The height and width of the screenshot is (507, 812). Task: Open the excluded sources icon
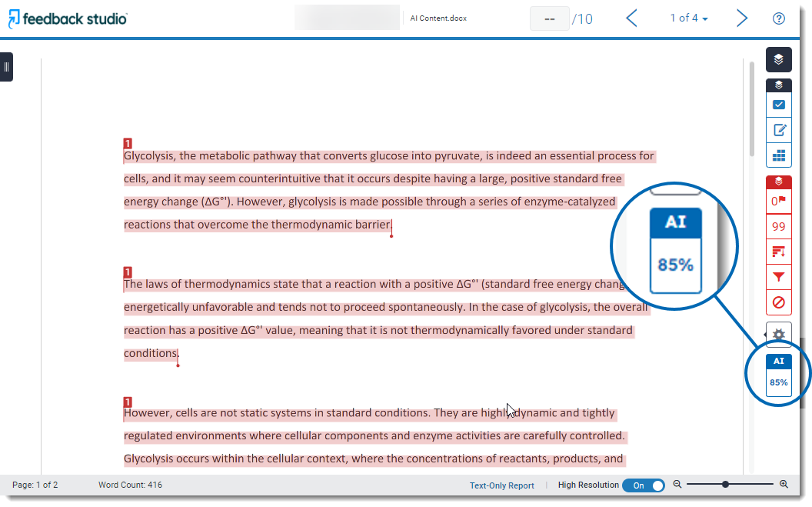778,302
